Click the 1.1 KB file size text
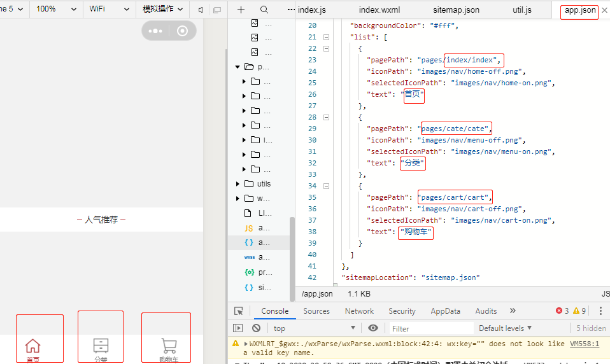Image resolution: width=610 pixels, height=364 pixels. pos(359,294)
